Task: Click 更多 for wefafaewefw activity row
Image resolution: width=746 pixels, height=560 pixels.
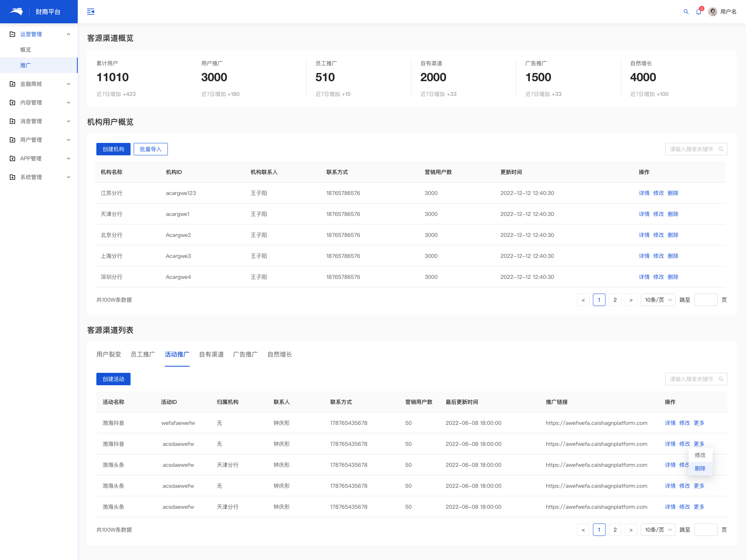Action: click(699, 423)
